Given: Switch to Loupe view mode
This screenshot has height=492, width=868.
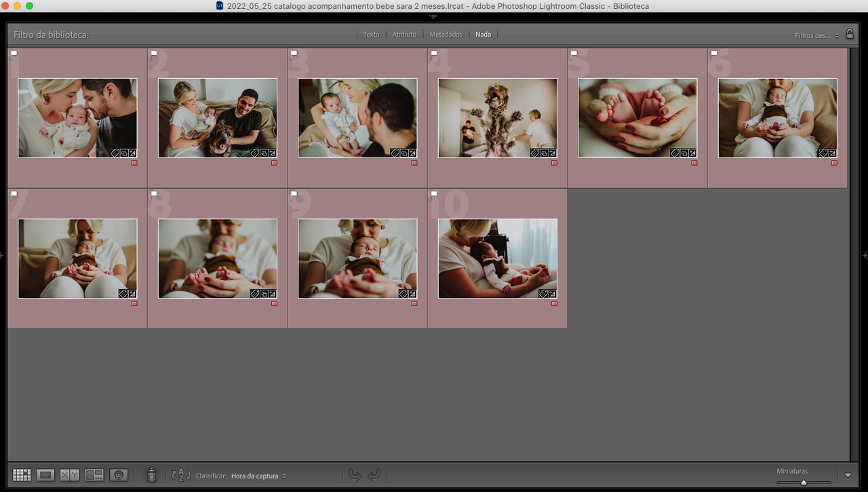Looking at the screenshot, I should (45, 475).
